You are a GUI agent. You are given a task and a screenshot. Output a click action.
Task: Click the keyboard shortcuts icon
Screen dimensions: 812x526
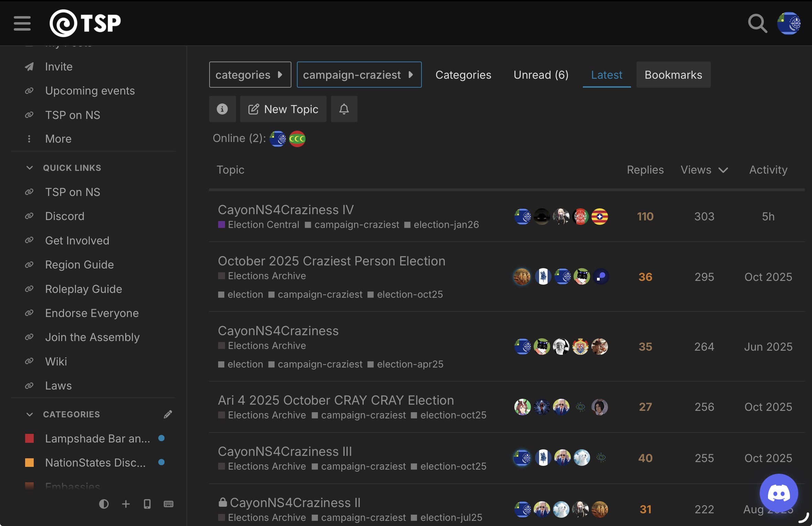[x=169, y=504]
